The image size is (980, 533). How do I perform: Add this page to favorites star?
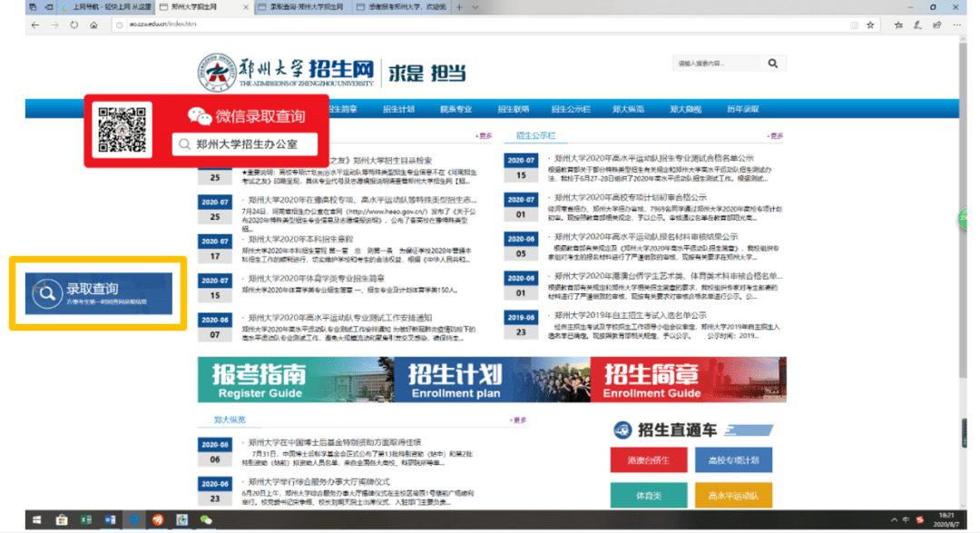tap(870, 25)
